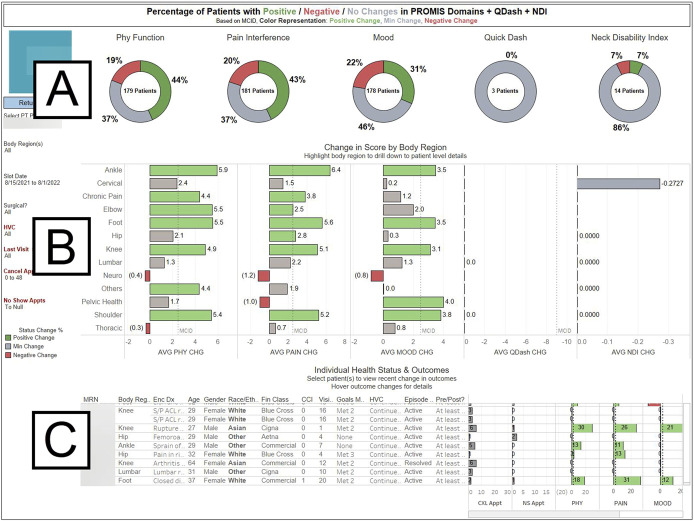Select the Chronic Pain body region label
Viewport: 694px width, 521px height.
coord(102,196)
